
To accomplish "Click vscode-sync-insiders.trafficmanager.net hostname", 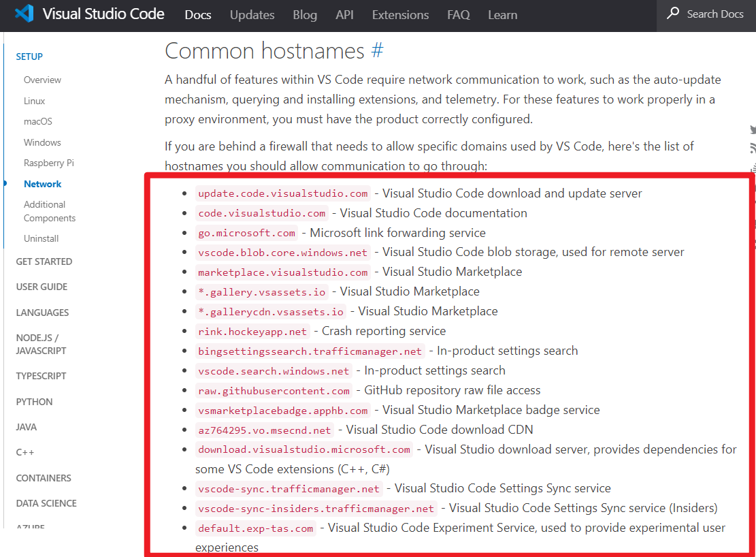I will [x=316, y=509].
